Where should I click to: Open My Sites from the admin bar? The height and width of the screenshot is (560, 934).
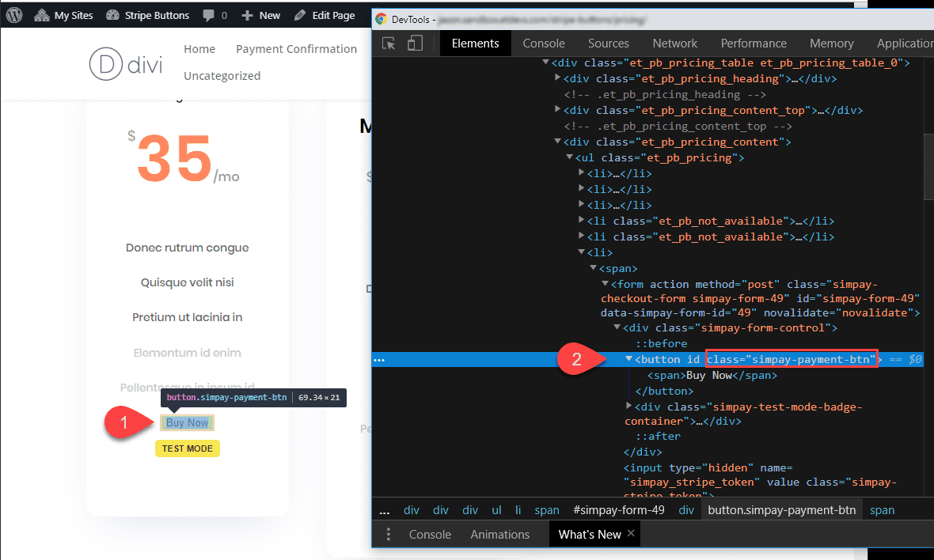[63, 14]
